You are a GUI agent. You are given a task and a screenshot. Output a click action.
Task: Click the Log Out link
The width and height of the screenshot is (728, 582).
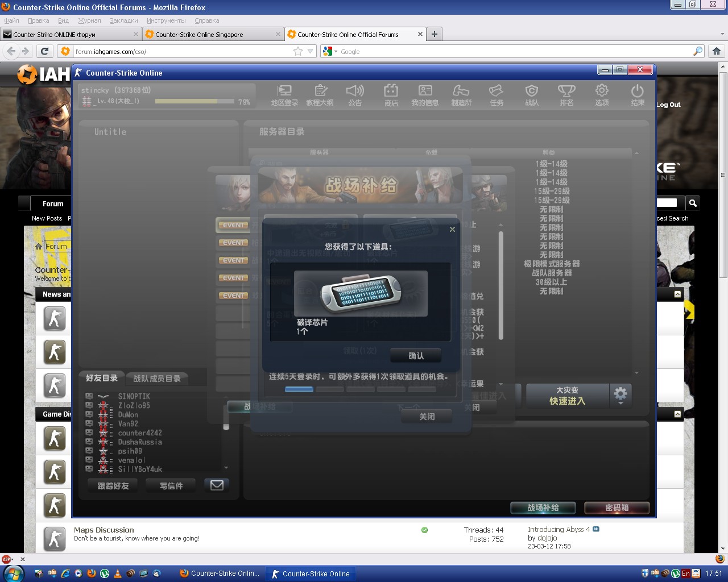click(x=668, y=105)
